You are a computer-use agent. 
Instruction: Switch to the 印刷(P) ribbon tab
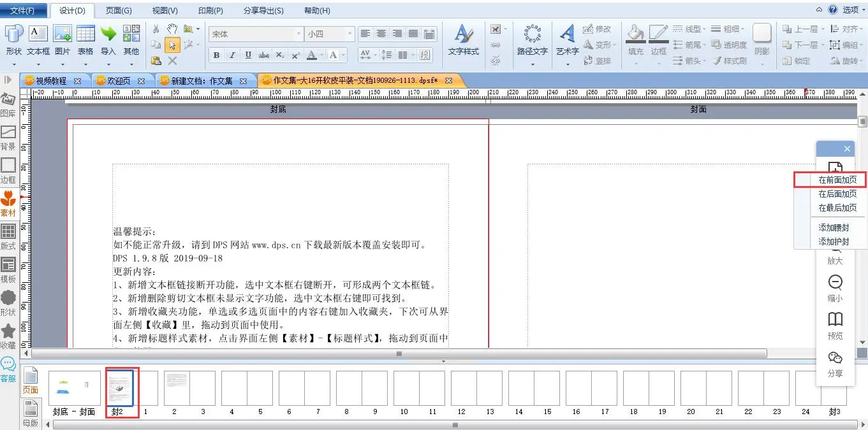coord(210,10)
